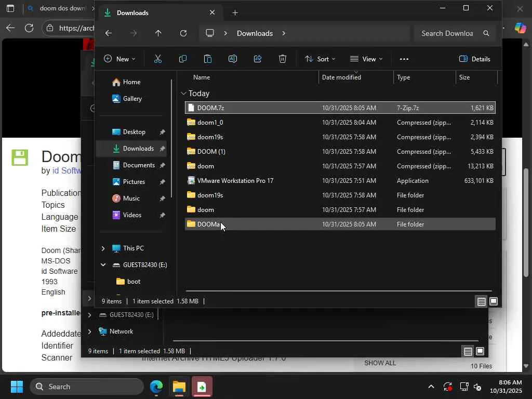Switch to details list view icon in front window status bar
This screenshot has width=532, height=399.
pyautogui.click(x=481, y=301)
